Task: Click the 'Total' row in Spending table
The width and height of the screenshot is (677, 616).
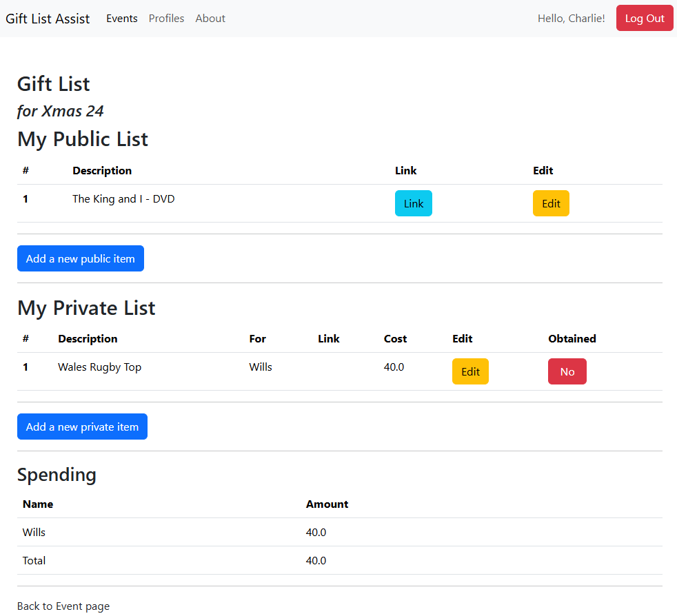Action: coord(34,561)
